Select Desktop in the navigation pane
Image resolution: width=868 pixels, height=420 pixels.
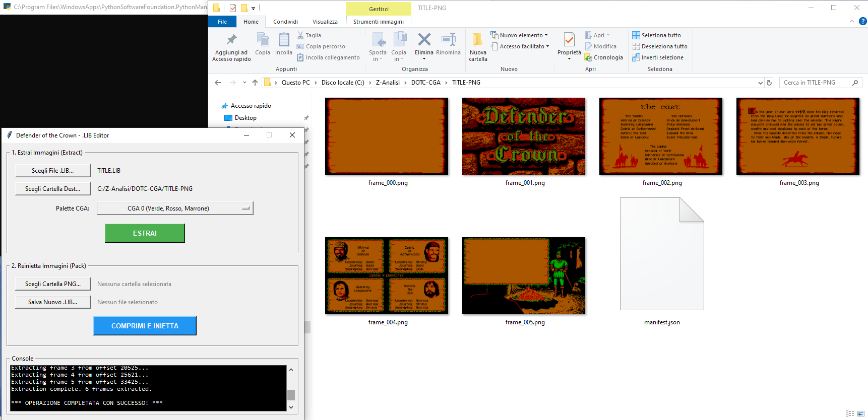(x=245, y=118)
